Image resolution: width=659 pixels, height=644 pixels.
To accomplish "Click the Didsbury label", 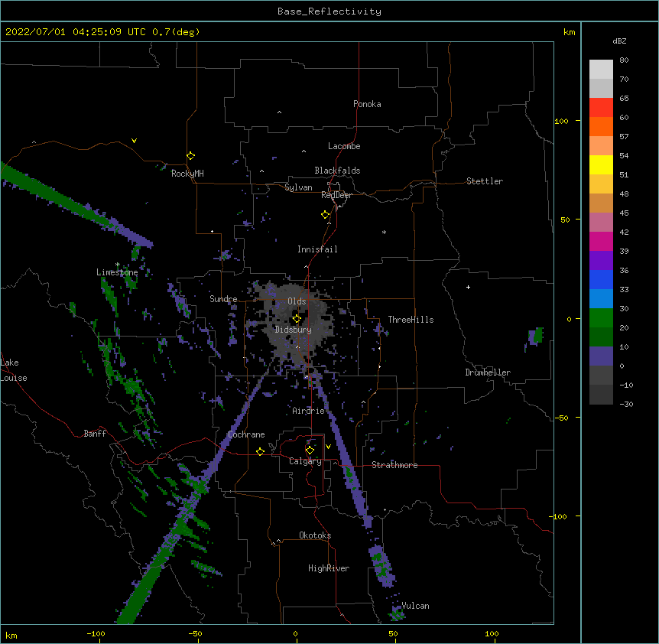I will pyautogui.click(x=294, y=330).
